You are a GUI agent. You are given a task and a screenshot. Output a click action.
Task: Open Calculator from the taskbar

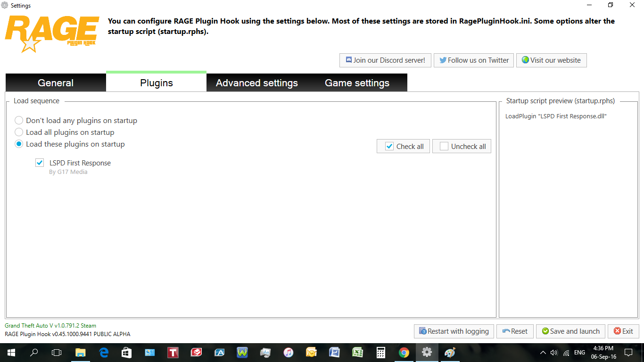[381, 353]
